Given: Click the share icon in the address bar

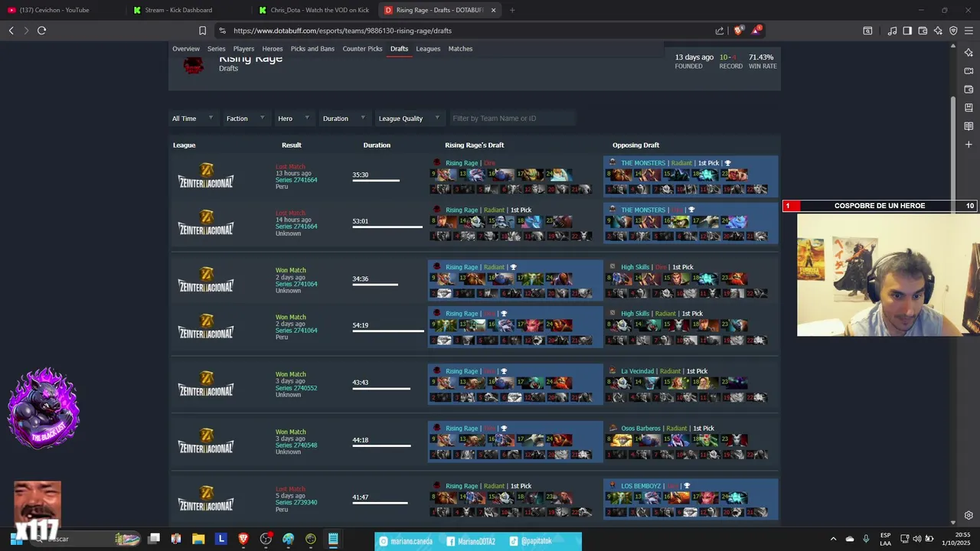Looking at the screenshot, I should (x=720, y=31).
